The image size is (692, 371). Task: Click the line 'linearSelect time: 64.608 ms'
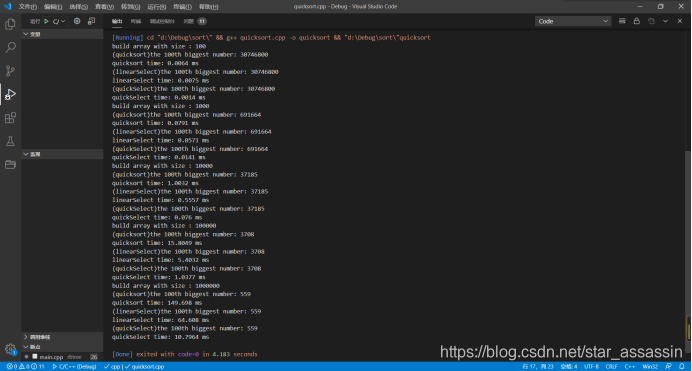point(160,320)
